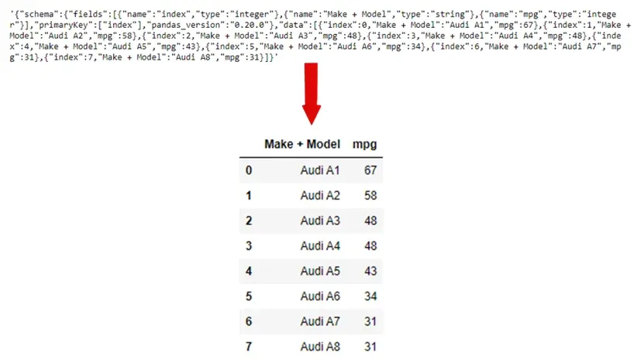Viewport: 644px width, 363px height.
Task: Select row index 7 in the table
Action: click(249, 346)
